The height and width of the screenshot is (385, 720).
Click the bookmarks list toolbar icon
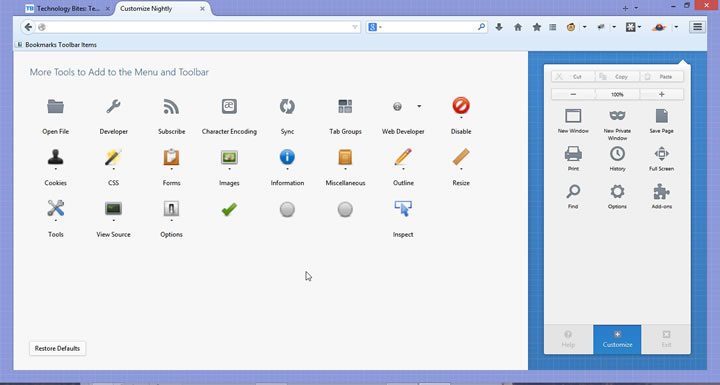coord(552,27)
